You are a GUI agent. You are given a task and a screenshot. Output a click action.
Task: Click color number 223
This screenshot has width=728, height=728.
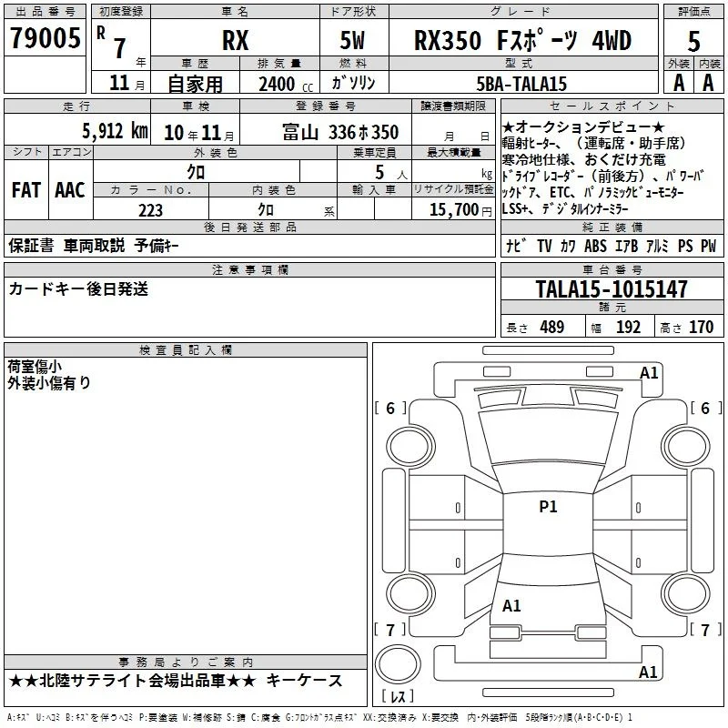[x=150, y=210]
